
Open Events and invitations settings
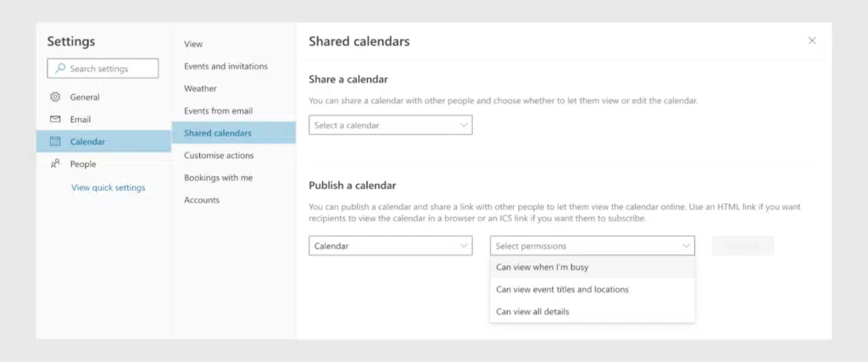click(x=225, y=66)
